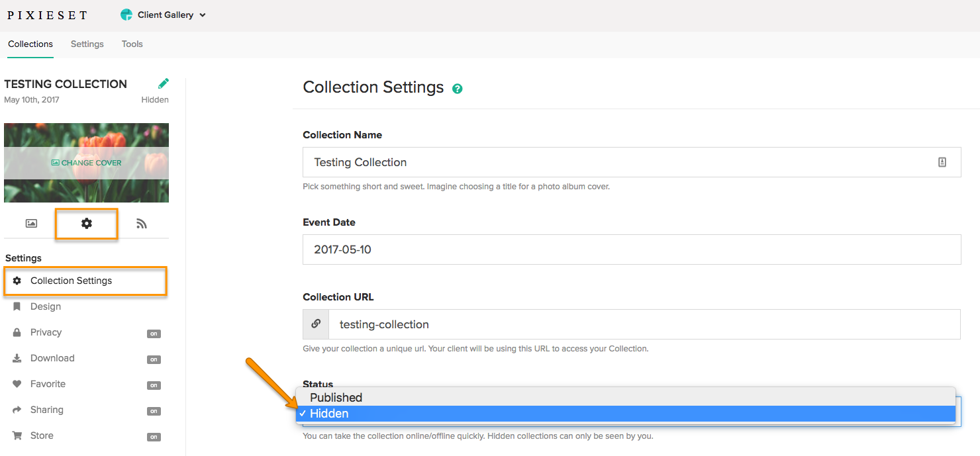Click the heart icon for Favorite
The width and height of the screenshot is (980, 456).
coord(17,384)
